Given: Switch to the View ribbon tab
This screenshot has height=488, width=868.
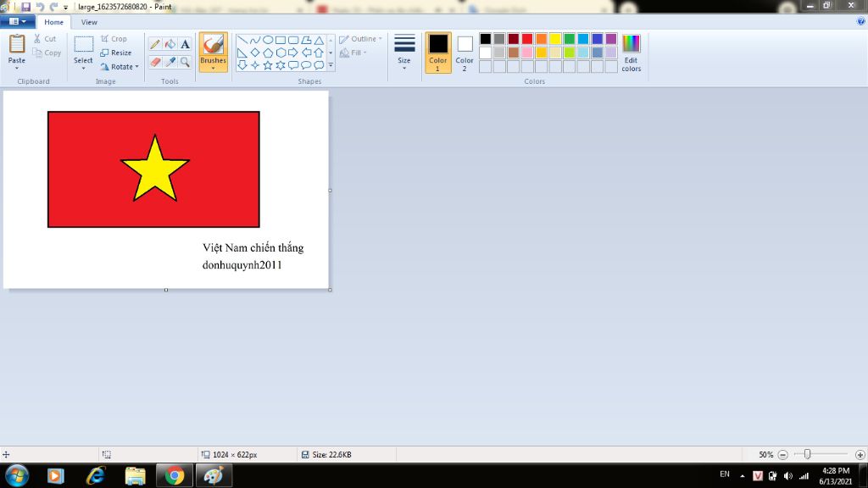Looking at the screenshot, I should coord(89,22).
